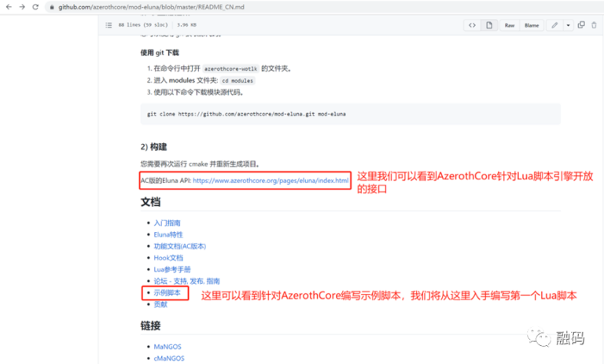This screenshot has width=604, height=364.
Task: Open the MaNGOS link
Action: (168, 347)
